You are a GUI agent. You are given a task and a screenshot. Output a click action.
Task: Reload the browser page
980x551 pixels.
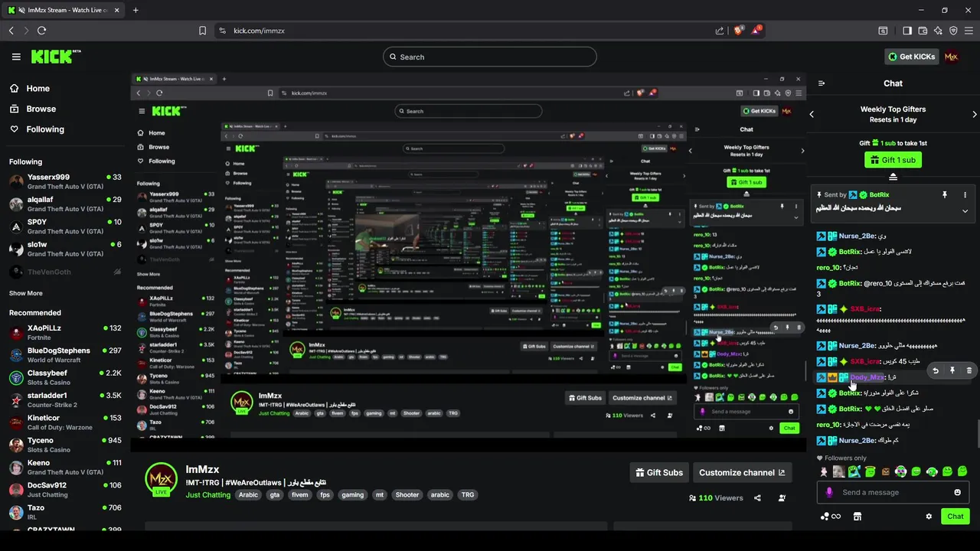(x=41, y=31)
